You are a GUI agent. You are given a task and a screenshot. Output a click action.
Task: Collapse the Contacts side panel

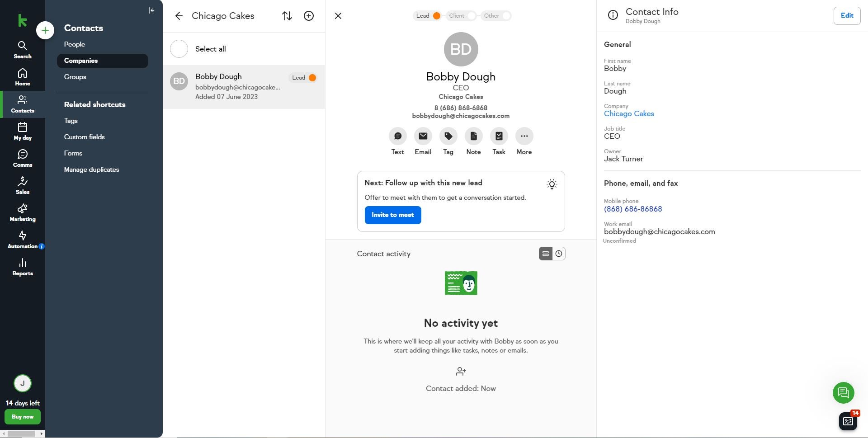tap(151, 10)
